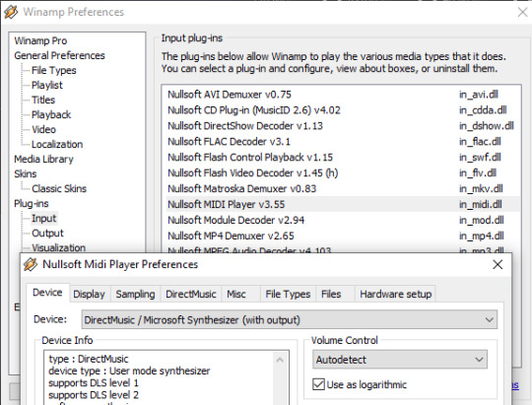
Task: Click the 'supports DLS level 2' line
Action: [x=94, y=395]
